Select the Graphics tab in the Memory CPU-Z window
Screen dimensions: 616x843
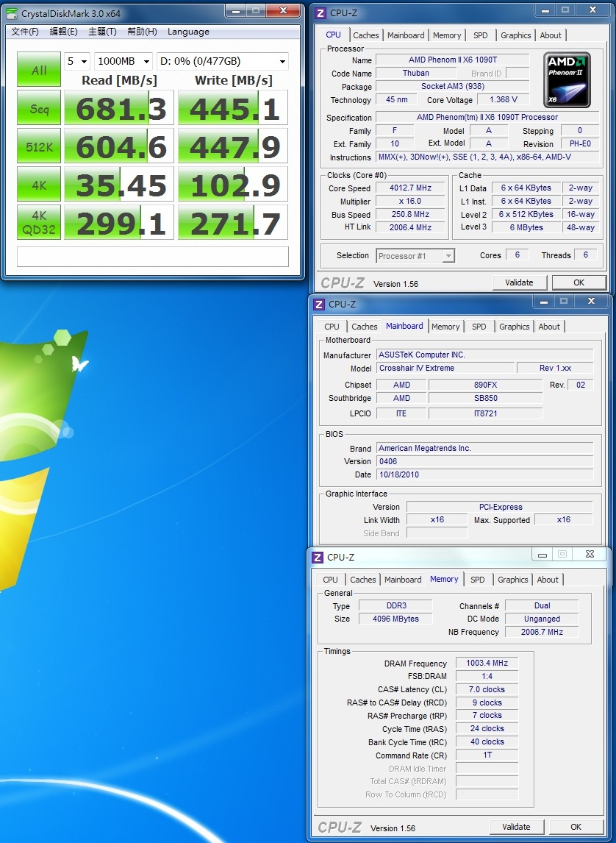pos(512,580)
